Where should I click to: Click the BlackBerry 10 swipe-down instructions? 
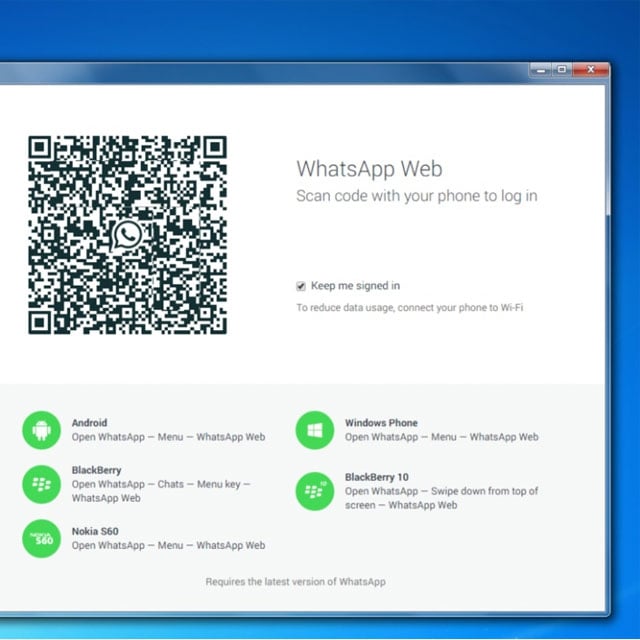coord(441,498)
